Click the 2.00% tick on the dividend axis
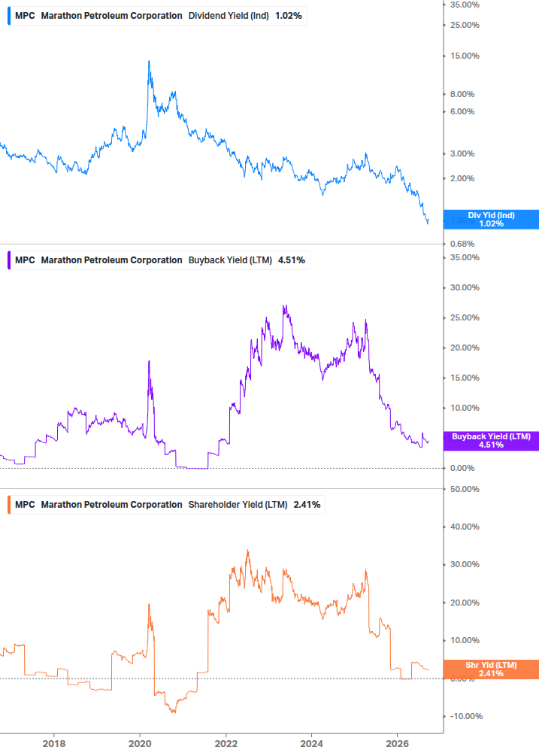 click(462, 178)
